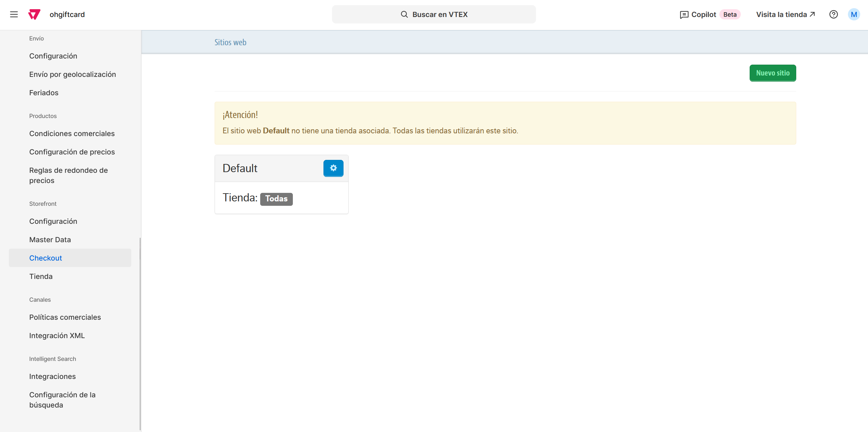Click the Copilot chat icon
The image size is (868, 432).
point(684,15)
